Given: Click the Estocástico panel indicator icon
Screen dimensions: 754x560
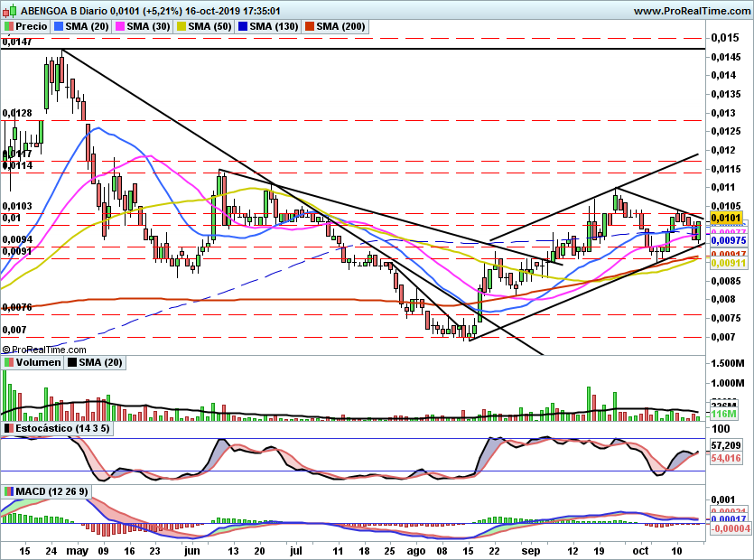Looking at the screenshot, I should (8, 428).
